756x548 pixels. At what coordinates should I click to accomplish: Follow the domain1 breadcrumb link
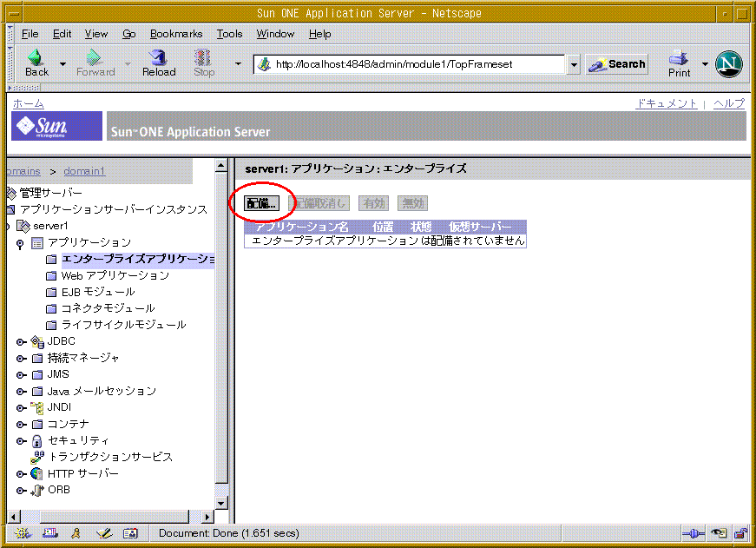[84, 171]
